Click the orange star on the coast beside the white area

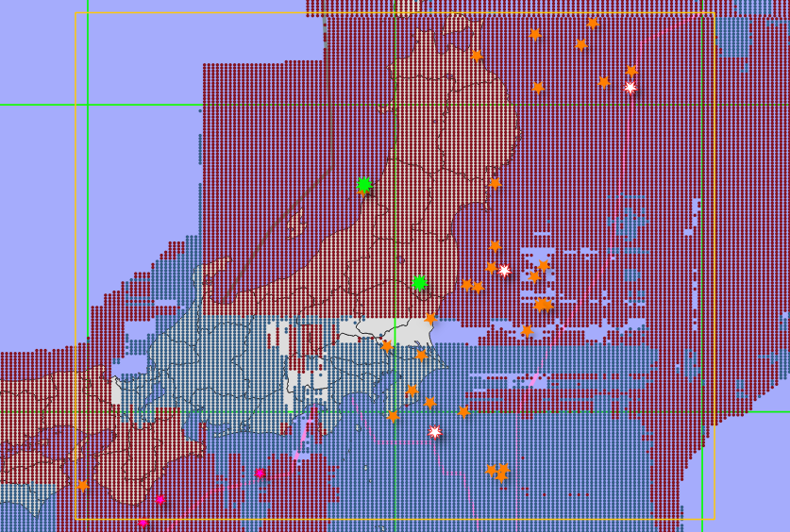tap(430, 318)
